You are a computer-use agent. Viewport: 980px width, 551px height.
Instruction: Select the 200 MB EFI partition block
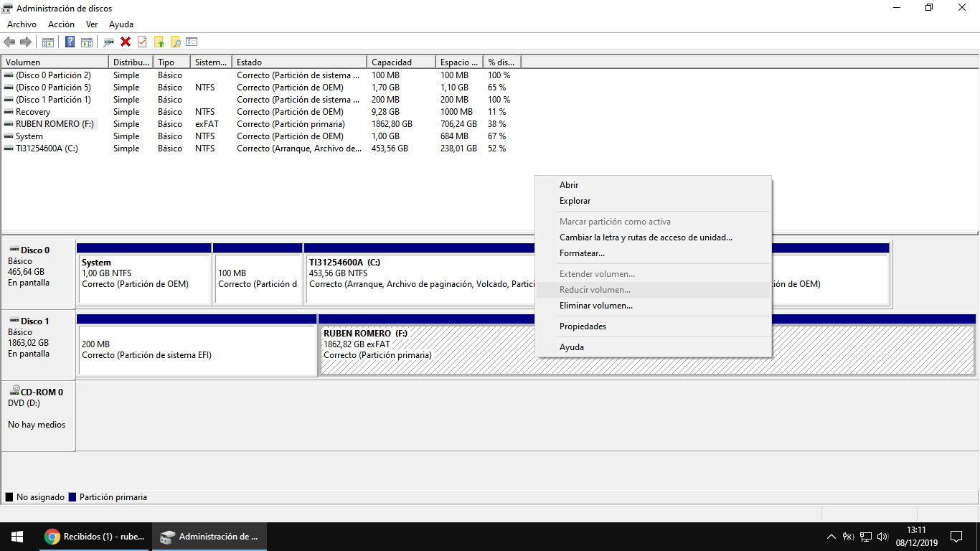coord(197,344)
